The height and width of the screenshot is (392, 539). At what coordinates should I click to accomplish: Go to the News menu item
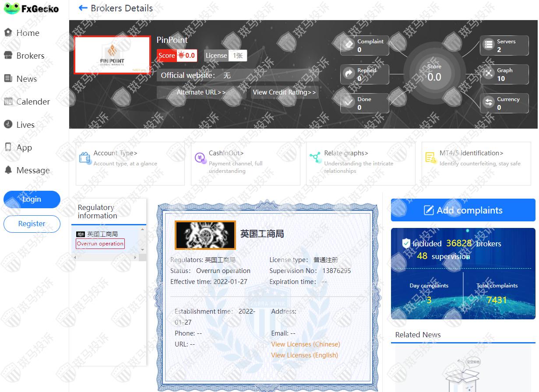pos(26,79)
